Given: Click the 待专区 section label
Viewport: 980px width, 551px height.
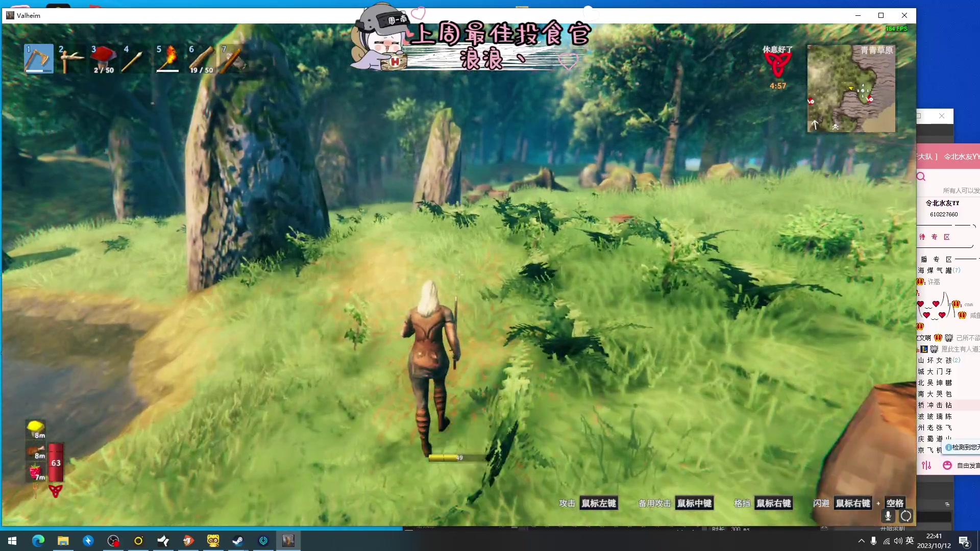Looking at the screenshot, I should (x=934, y=237).
